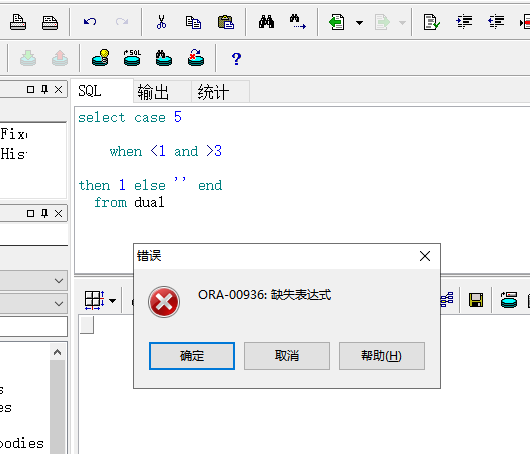Click up arrow of left panel scrollbar

coord(57,353)
